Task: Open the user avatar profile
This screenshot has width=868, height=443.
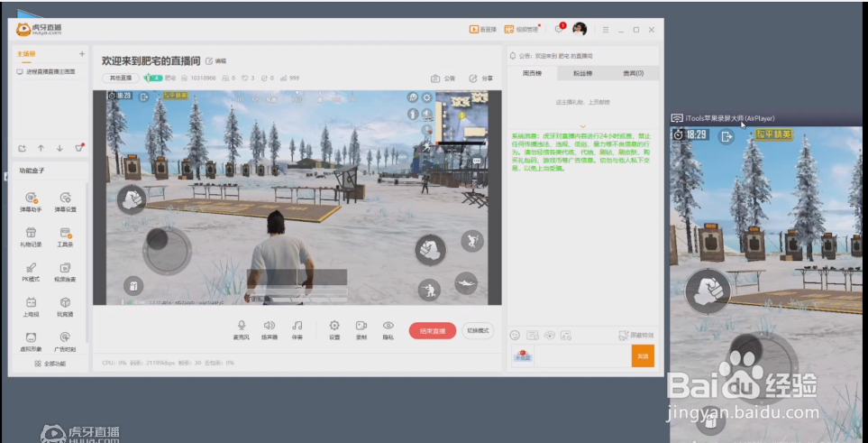Action: click(x=580, y=30)
